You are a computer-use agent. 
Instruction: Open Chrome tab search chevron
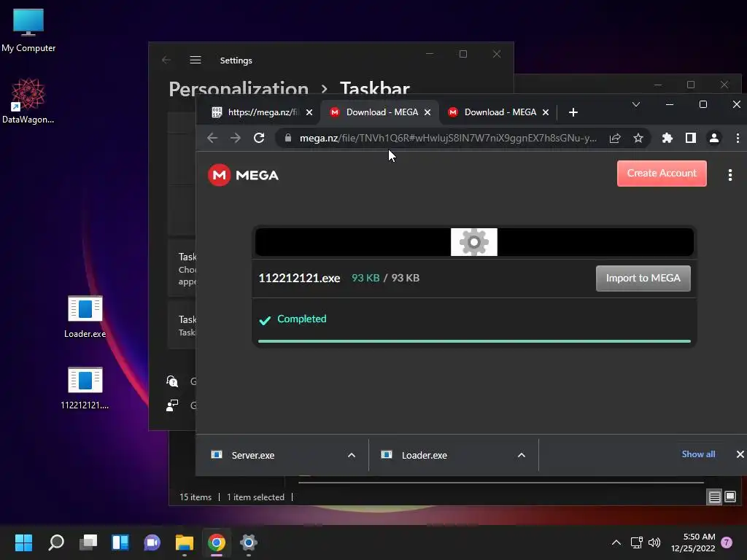[x=635, y=104]
